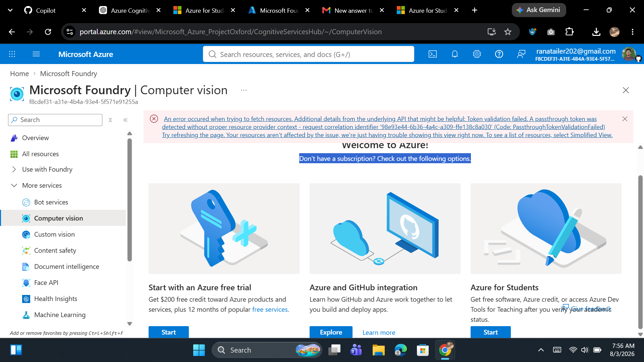The width and height of the screenshot is (644, 362).
Task: Open the Azure apps grid launcher
Action: point(12,54)
